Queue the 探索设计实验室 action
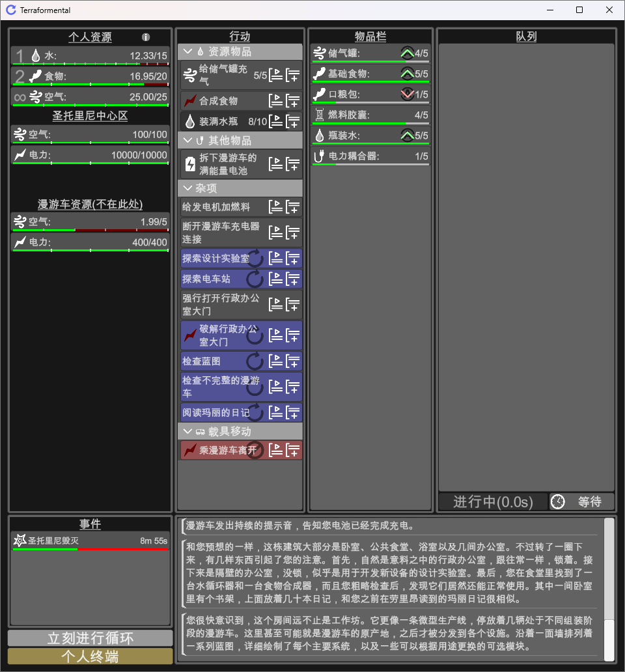The height and width of the screenshot is (672, 625). click(293, 259)
